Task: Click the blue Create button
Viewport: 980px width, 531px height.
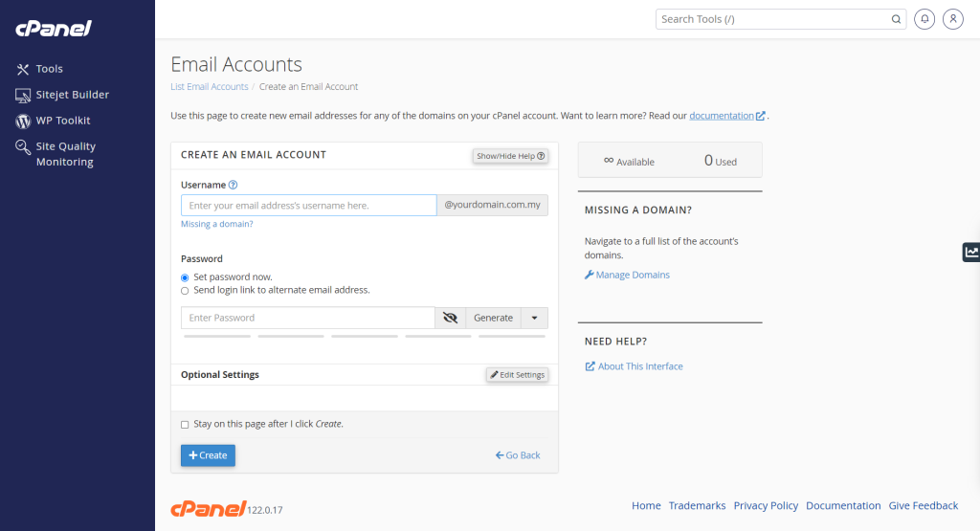Action: (208, 455)
